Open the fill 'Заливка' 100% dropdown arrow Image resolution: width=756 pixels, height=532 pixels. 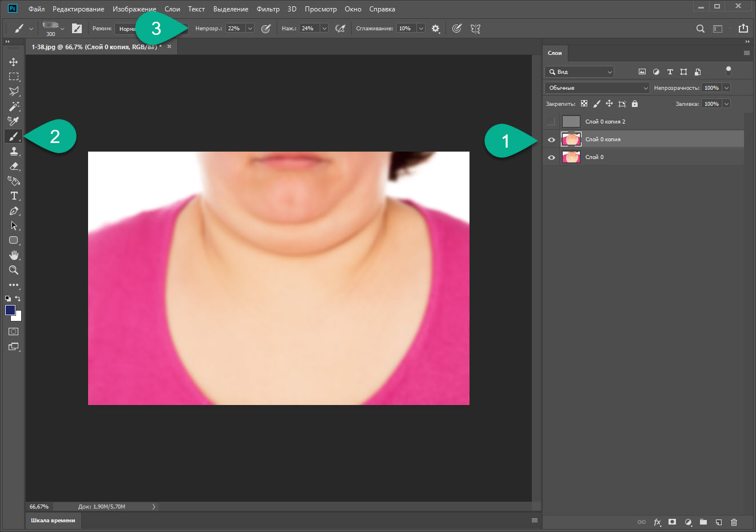[726, 104]
